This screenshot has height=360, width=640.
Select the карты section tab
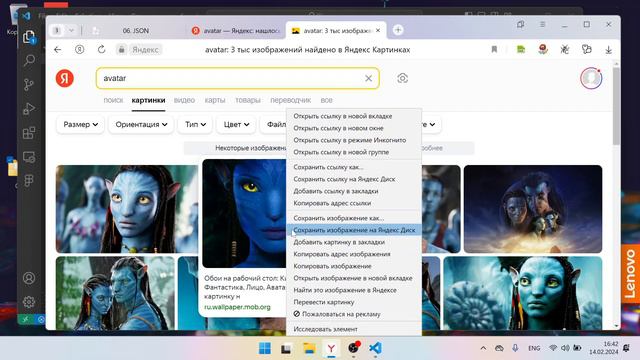(215, 100)
